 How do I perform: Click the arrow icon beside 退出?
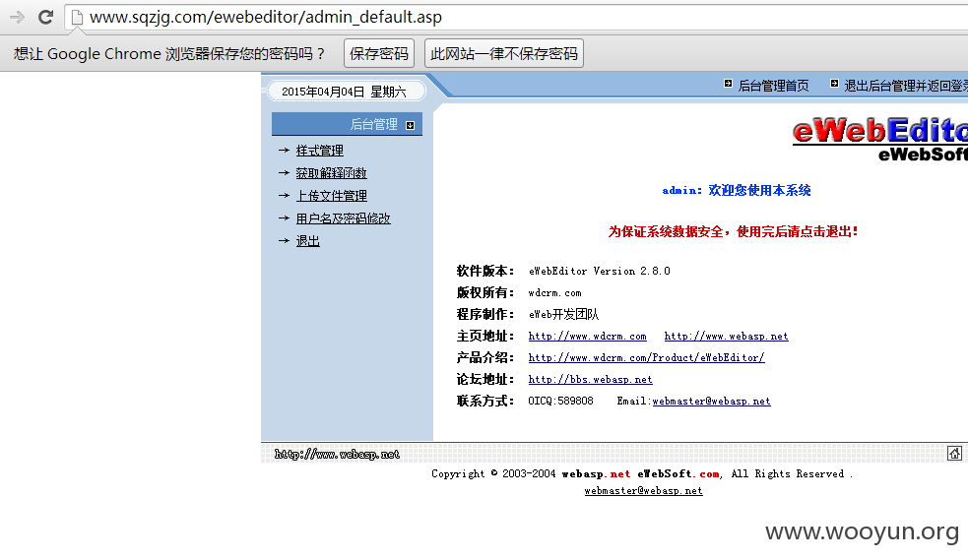pyautogui.click(x=284, y=240)
